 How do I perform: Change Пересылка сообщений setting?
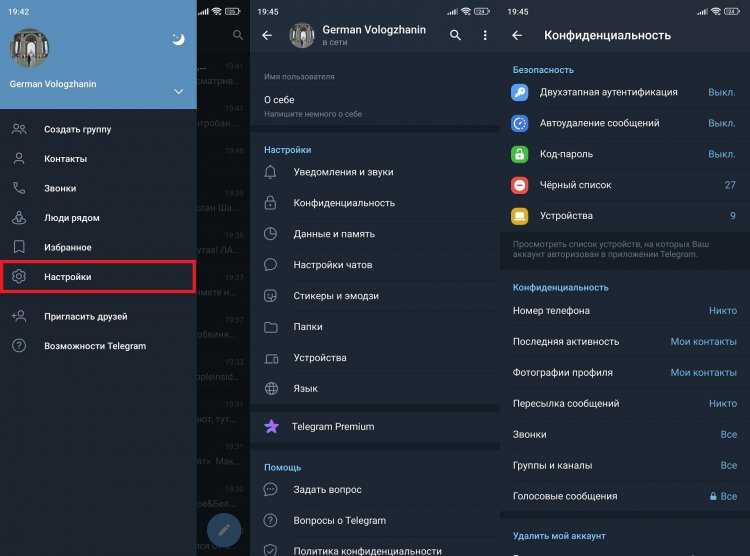point(625,404)
